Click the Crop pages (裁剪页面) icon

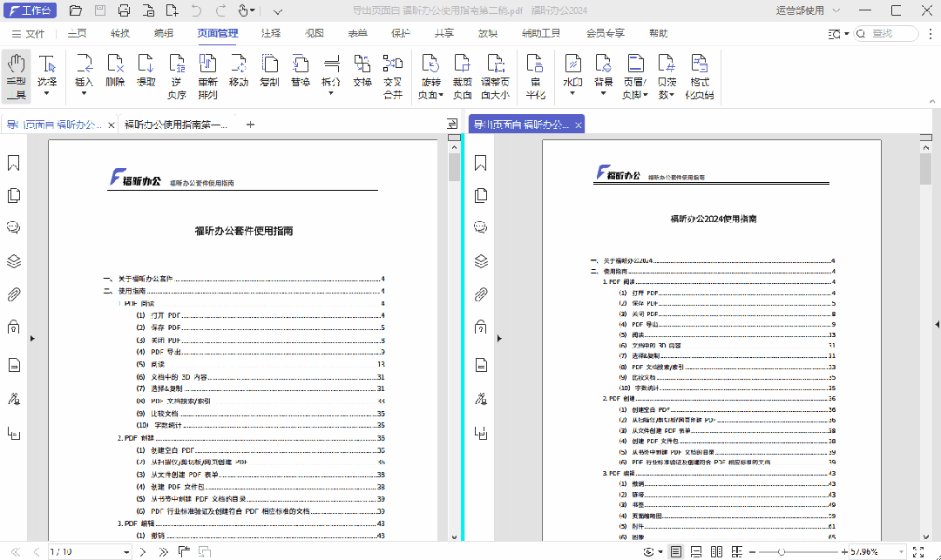point(462,75)
